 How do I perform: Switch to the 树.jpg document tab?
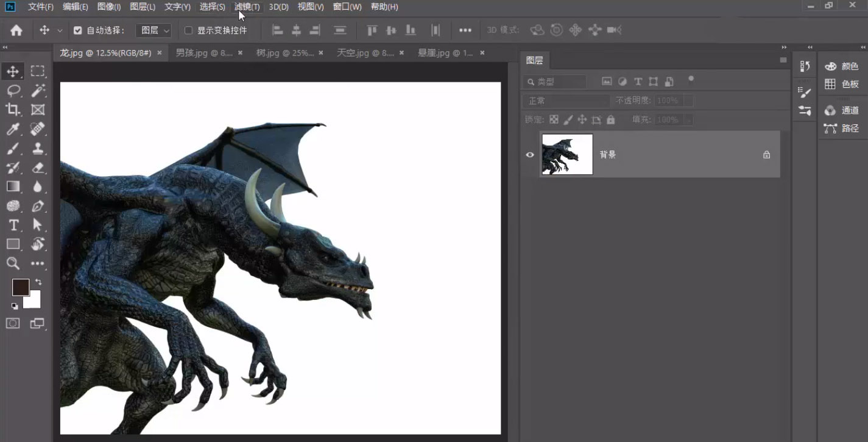click(x=285, y=53)
